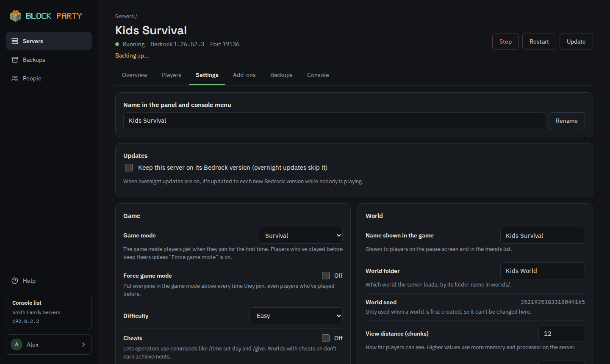
Task: Edit the Name shown in the game field
Action: pos(543,235)
